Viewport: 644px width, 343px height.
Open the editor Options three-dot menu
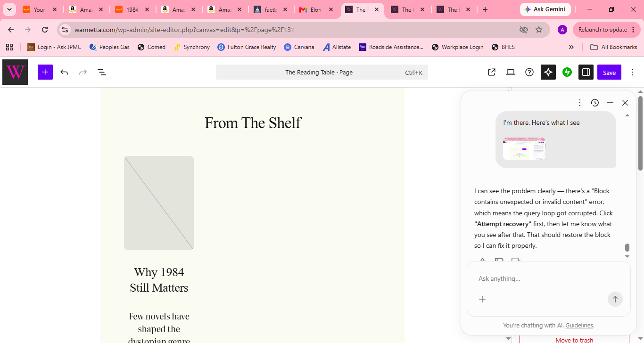(633, 72)
